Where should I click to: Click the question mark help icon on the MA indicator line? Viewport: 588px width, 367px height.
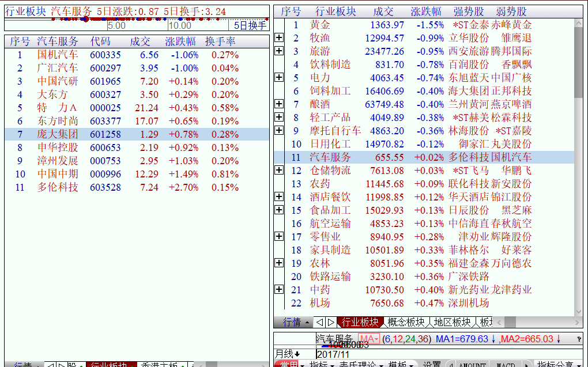coord(579,339)
